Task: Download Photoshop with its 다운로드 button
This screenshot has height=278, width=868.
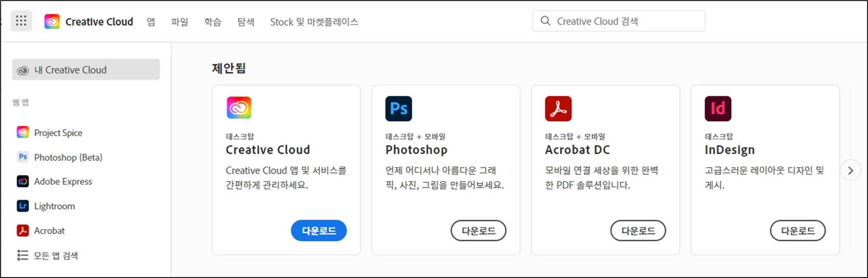Action: click(x=479, y=231)
